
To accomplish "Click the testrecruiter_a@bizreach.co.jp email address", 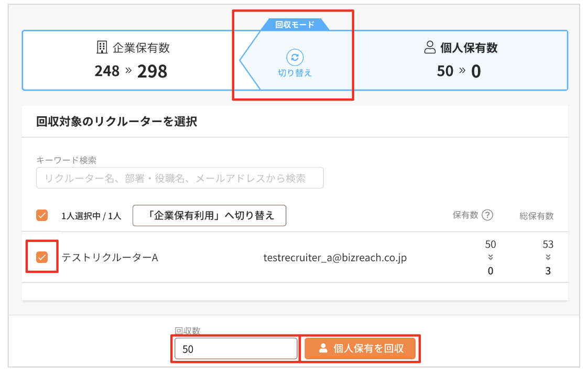I will point(335,258).
